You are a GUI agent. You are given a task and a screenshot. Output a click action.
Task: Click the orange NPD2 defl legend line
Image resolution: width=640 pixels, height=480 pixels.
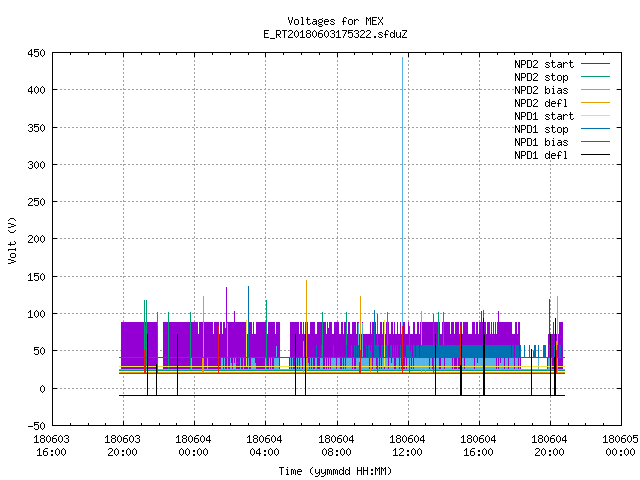click(595, 102)
